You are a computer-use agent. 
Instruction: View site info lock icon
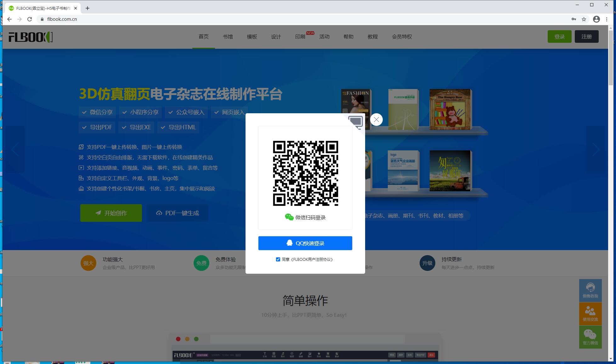click(x=42, y=19)
